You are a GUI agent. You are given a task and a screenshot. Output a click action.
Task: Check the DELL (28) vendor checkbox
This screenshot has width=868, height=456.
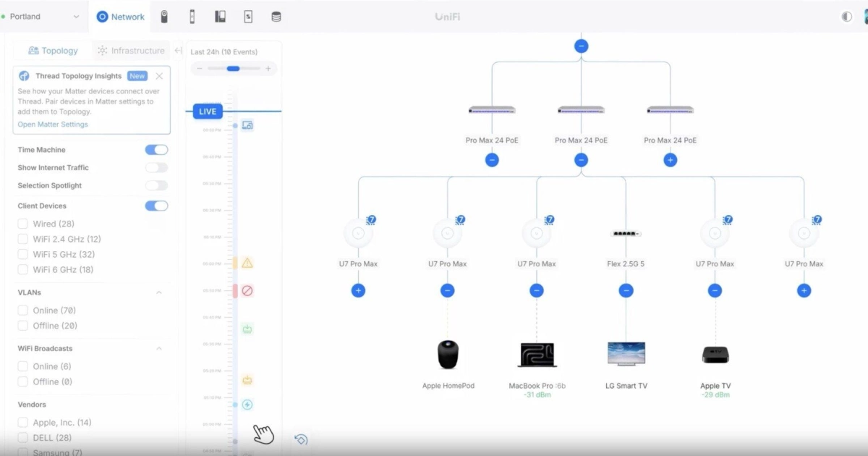(23, 438)
